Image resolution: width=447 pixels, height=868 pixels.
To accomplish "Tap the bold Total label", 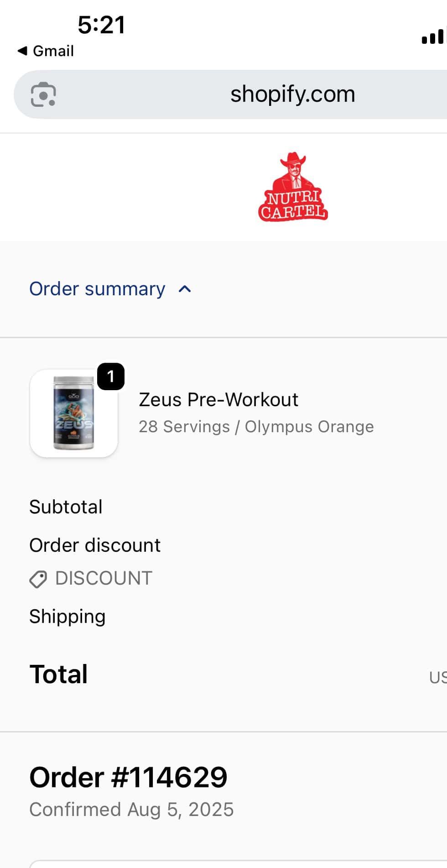I will [58, 675].
